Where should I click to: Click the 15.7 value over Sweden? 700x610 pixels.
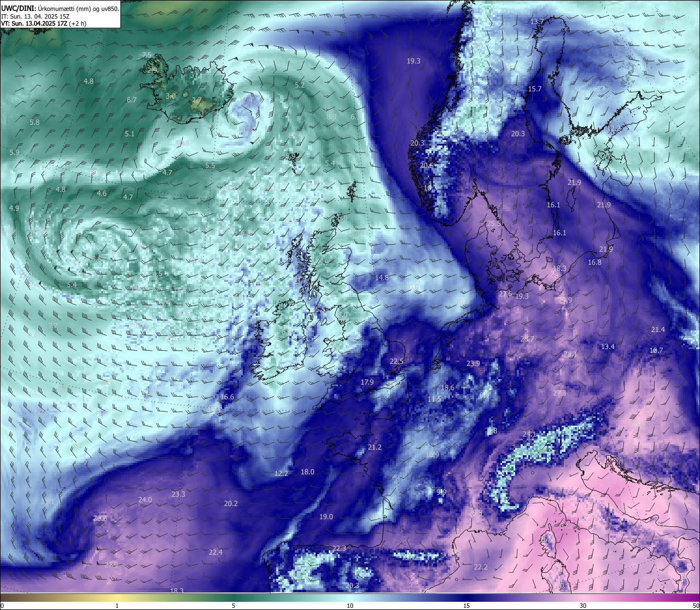point(534,89)
